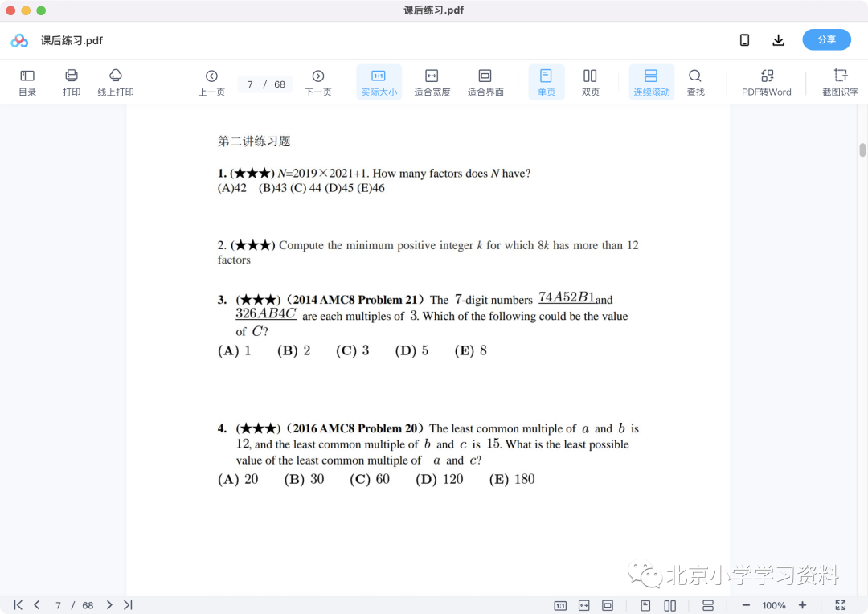Click the 课后练习.pdf file name in header
The width and height of the screenshot is (868, 614).
coord(72,40)
